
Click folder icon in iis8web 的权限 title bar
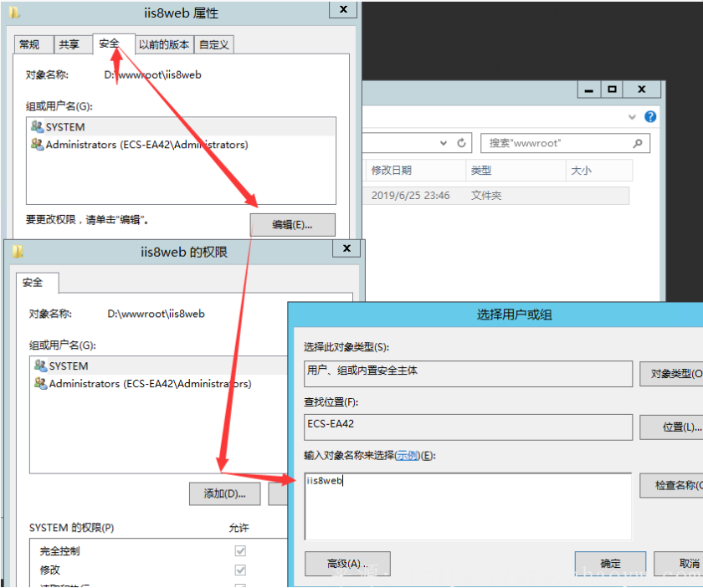[x=18, y=252]
